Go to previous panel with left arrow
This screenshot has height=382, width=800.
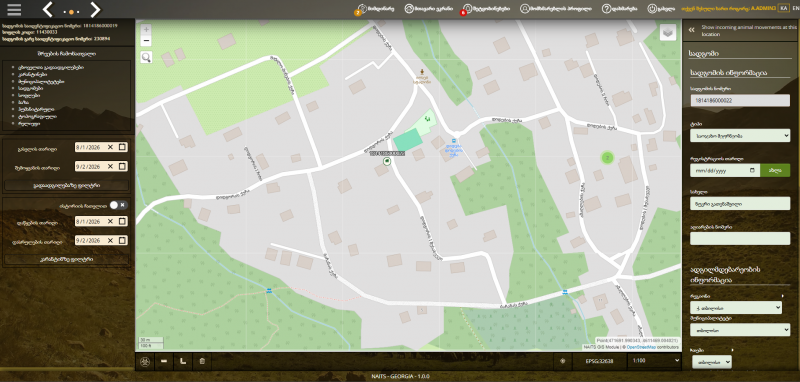[x=48, y=10]
